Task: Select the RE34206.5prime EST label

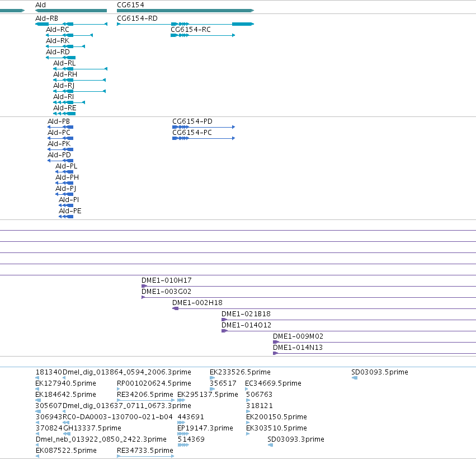Action: click(145, 395)
